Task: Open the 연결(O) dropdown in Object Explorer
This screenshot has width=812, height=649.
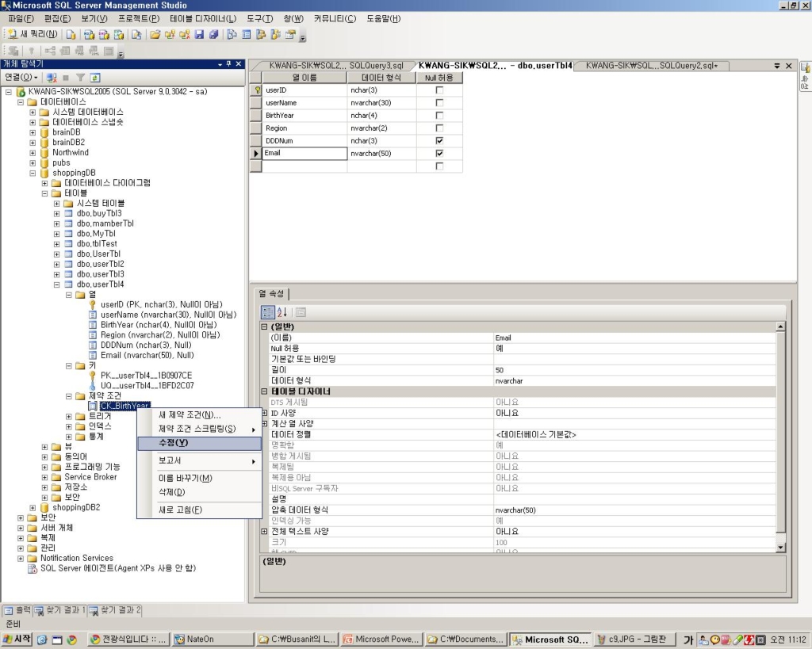Action: tap(21, 78)
